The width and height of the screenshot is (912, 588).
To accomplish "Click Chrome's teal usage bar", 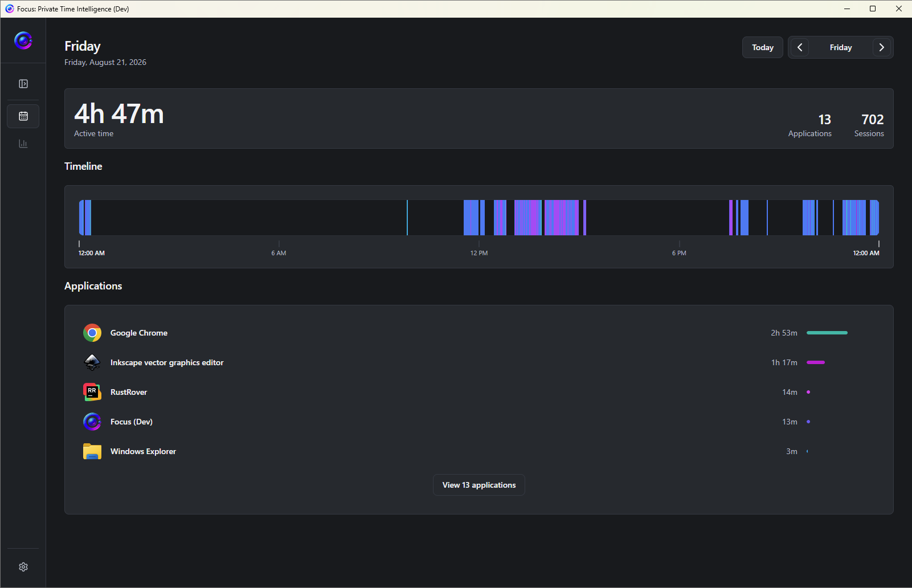I will 827,333.
